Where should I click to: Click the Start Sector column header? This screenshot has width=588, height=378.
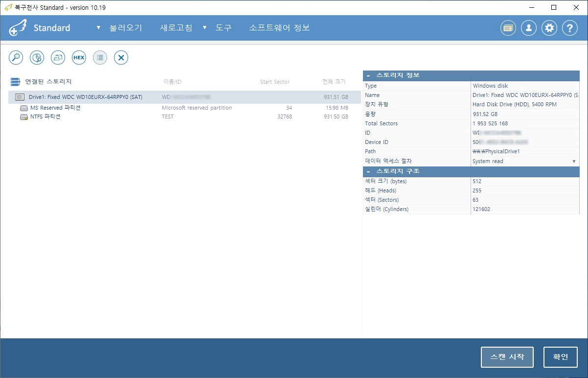click(x=275, y=82)
